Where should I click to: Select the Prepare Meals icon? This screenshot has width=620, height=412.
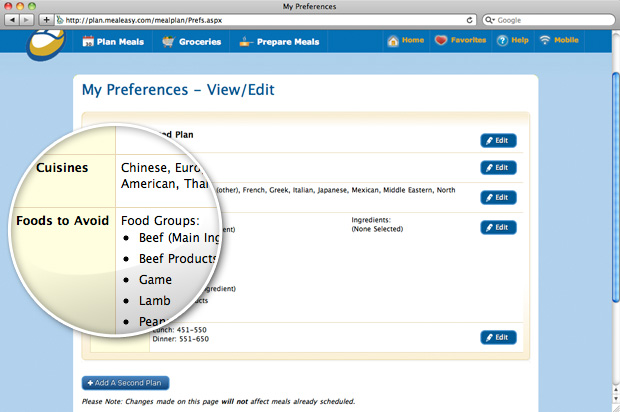tap(246, 41)
